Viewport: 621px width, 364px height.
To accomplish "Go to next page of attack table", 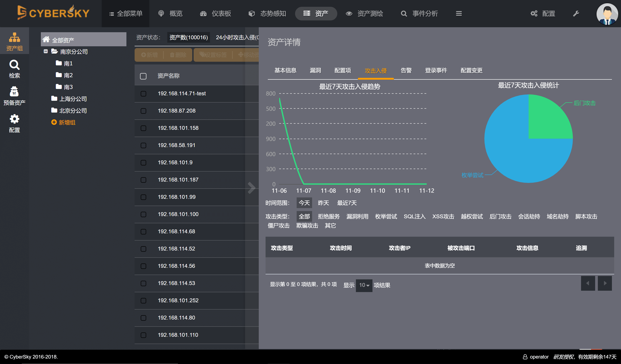I will [x=605, y=283].
